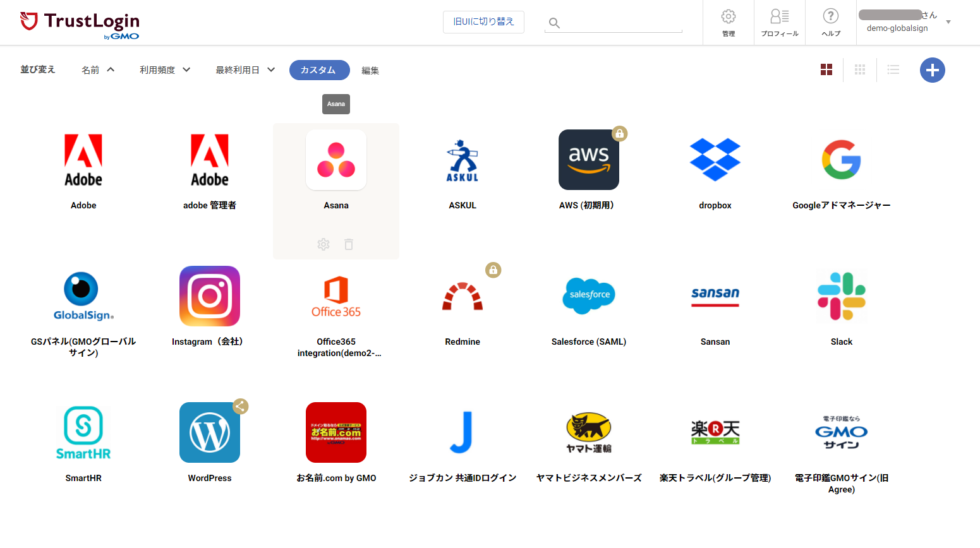The image size is (980, 548).
Task: Open the お名前.com by GMO icon
Action: [x=336, y=432]
